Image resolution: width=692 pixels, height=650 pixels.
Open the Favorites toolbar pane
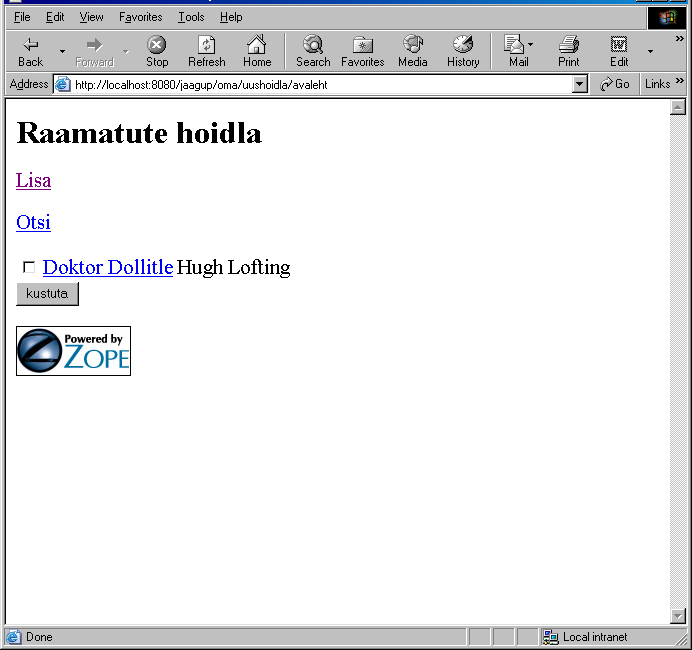click(362, 51)
